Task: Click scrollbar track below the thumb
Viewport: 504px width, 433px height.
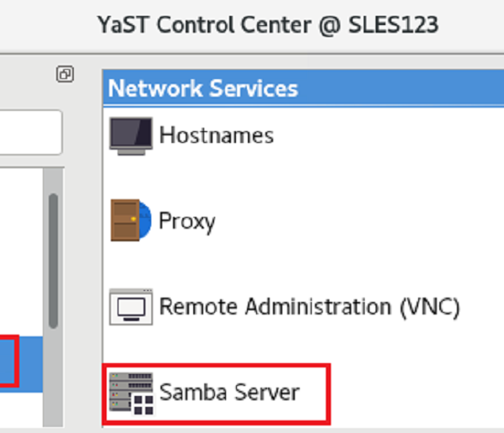Action: tap(53, 378)
